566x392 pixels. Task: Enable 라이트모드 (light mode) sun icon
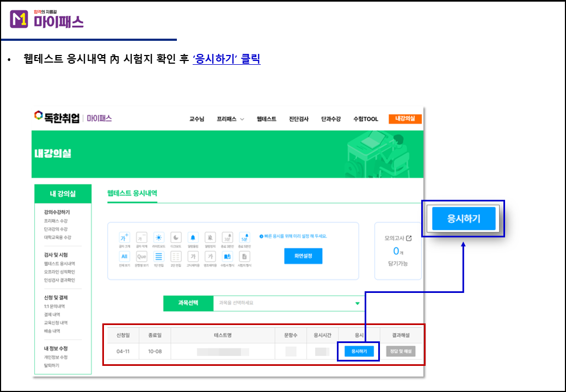click(x=158, y=237)
